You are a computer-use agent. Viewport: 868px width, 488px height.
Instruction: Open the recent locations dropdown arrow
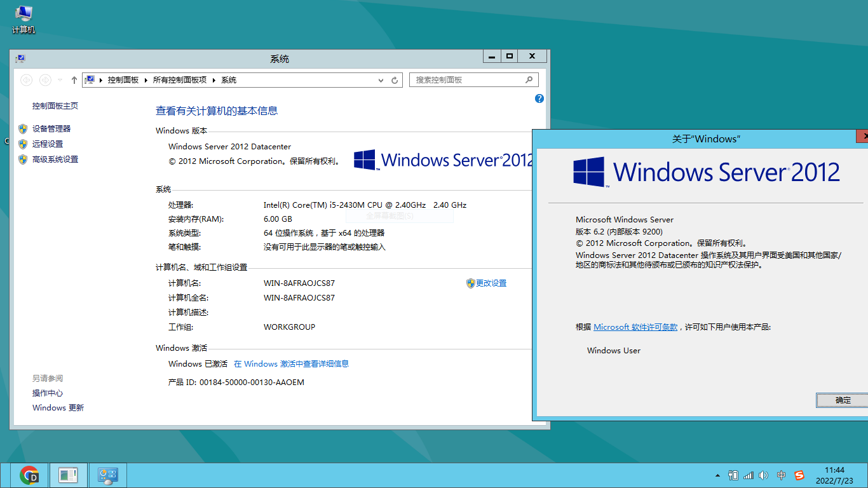[60, 80]
